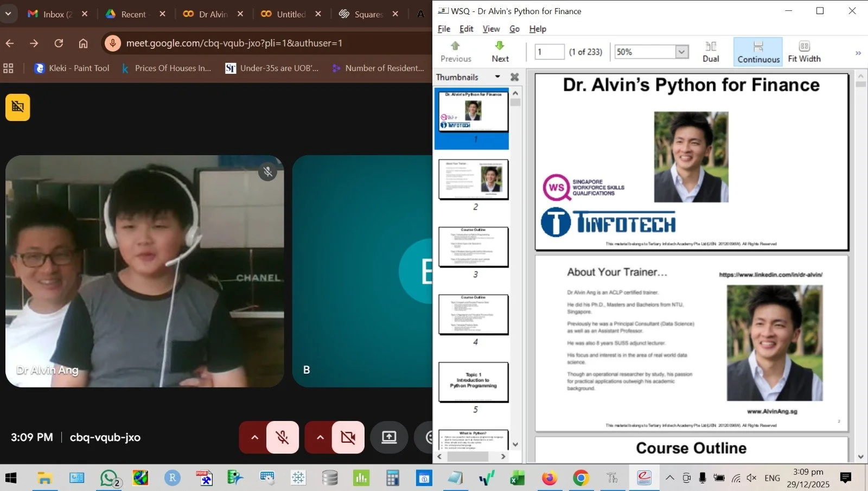Image resolution: width=868 pixels, height=491 pixels.
Task: Open WhatsApp from taskbar
Action: point(110,478)
